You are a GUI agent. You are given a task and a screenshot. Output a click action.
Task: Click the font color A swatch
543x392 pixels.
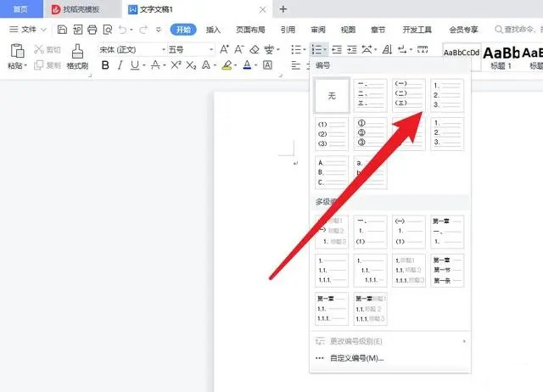(x=247, y=65)
